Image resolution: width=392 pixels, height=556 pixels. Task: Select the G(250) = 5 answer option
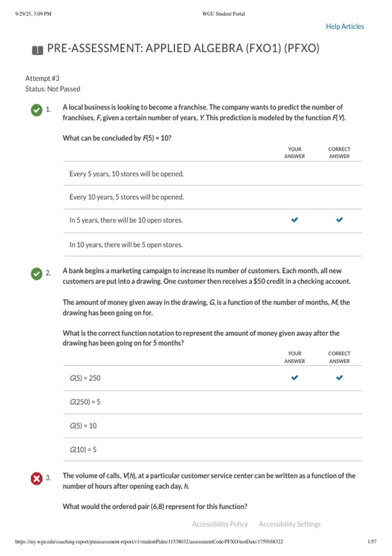click(x=213, y=402)
